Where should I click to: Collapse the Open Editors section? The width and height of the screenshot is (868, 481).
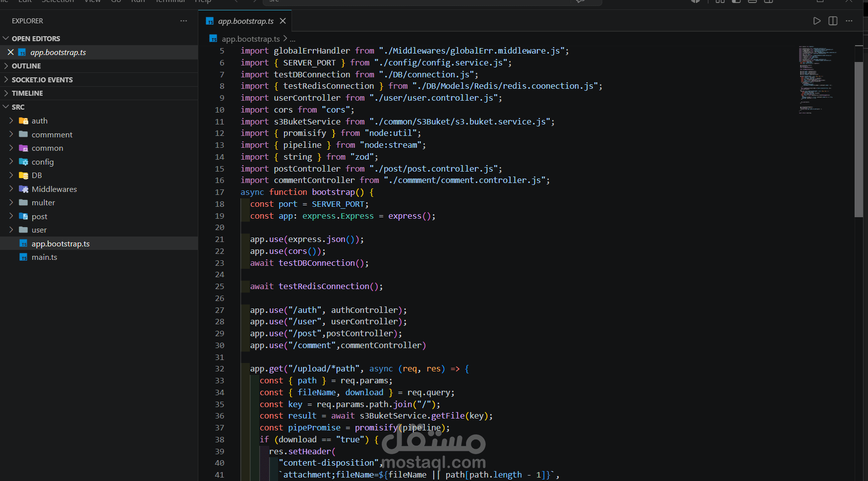click(x=6, y=38)
